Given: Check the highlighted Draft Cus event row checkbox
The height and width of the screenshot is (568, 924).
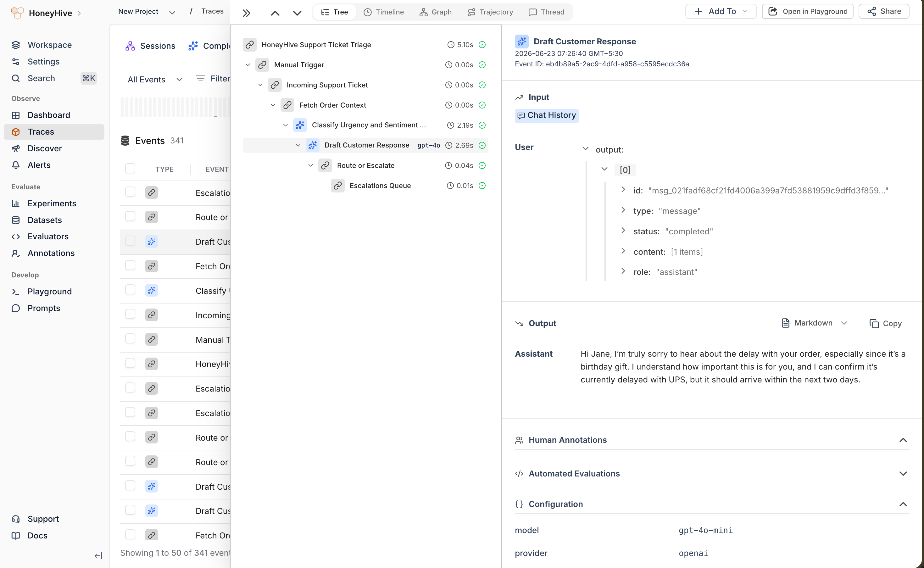Looking at the screenshot, I should (130, 240).
